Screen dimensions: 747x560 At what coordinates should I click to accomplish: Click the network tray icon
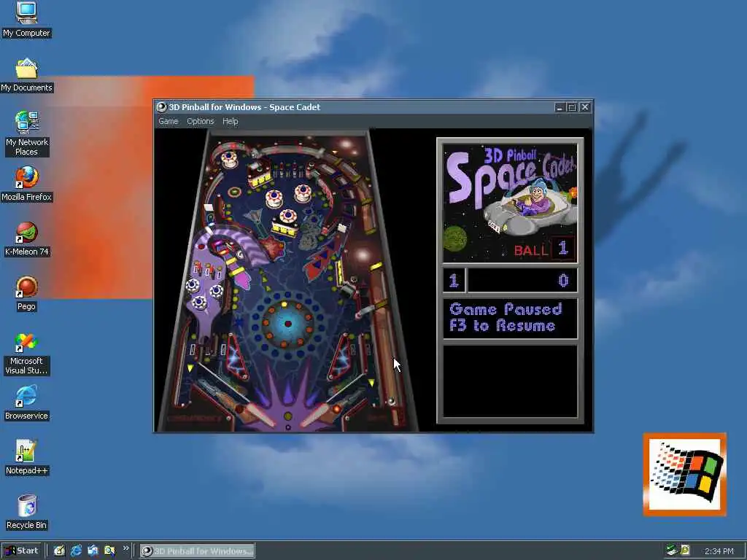click(x=672, y=551)
